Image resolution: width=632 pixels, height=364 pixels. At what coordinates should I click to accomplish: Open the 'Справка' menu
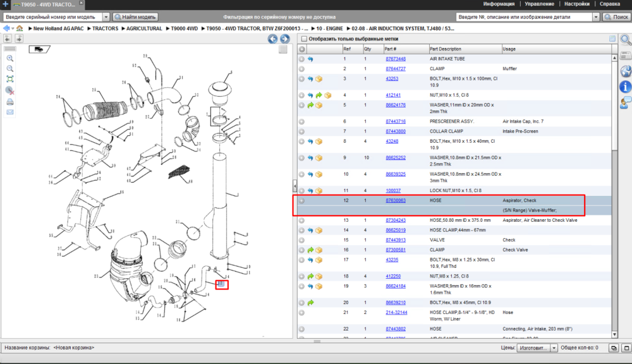point(609,4)
